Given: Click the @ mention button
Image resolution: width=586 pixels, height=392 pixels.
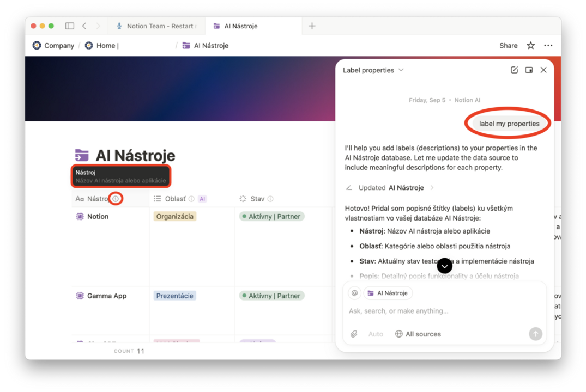Looking at the screenshot, I should click(x=354, y=293).
